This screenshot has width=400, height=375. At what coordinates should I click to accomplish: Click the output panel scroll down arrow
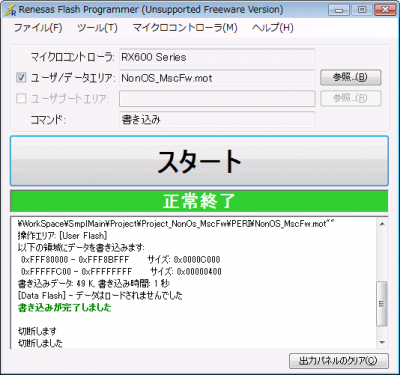[382, 343]
